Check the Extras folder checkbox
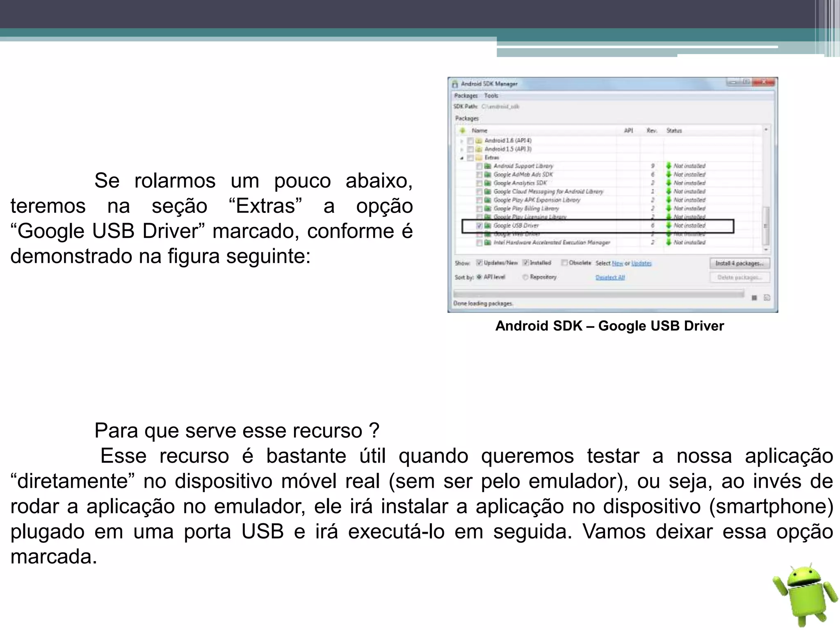Viewport: 840px width, 630px height. (470, 158)
